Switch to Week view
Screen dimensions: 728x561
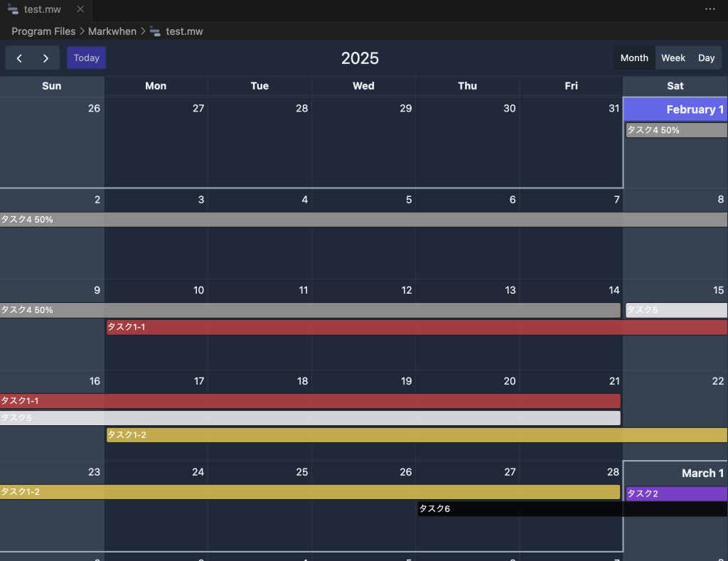coord(673,58)
